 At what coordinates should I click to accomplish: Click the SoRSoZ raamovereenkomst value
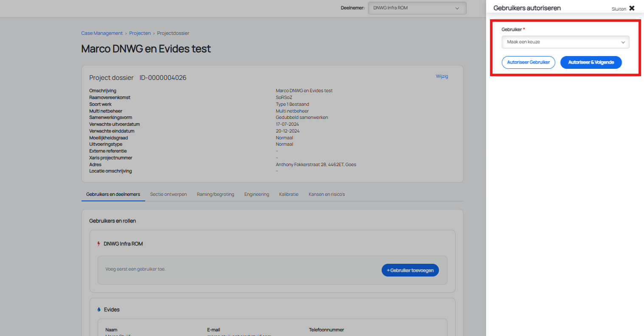(x=284, y=98)
